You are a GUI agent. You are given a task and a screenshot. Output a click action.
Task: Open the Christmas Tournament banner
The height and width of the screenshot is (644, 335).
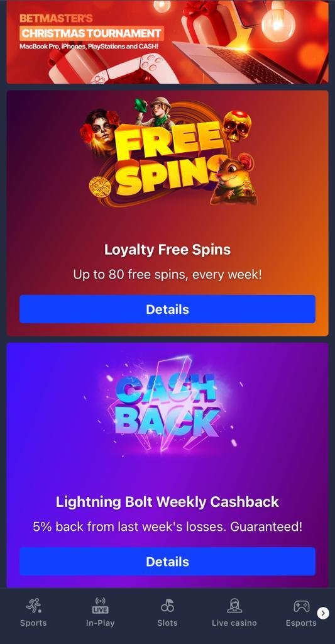pos(167,42)
